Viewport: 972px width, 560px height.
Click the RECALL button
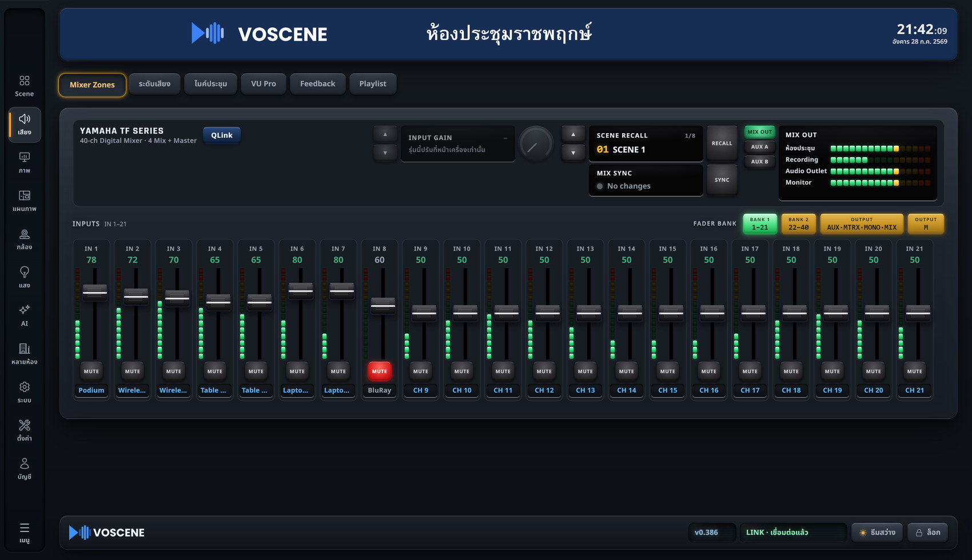(x=722, y=143)
